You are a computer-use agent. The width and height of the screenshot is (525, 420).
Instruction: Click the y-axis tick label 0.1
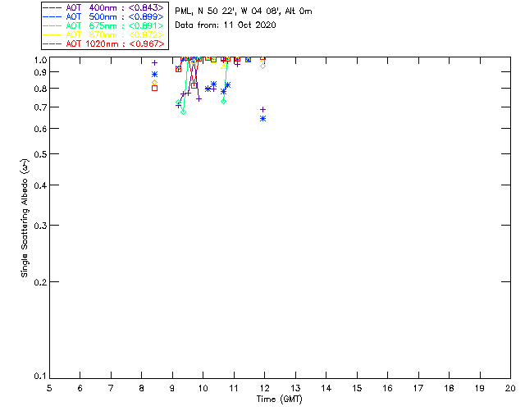point(40,377)
